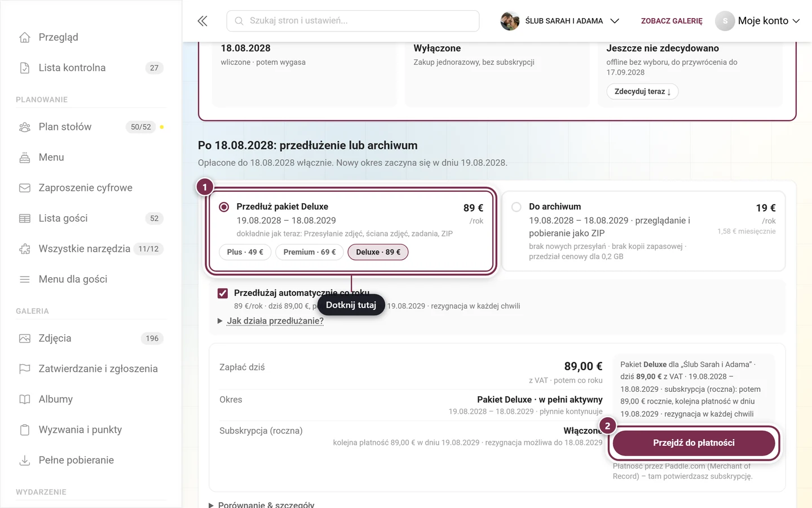Click Pełne pobieranie download icon
This screenshot has width=812, height=508.
click(25, 461)
